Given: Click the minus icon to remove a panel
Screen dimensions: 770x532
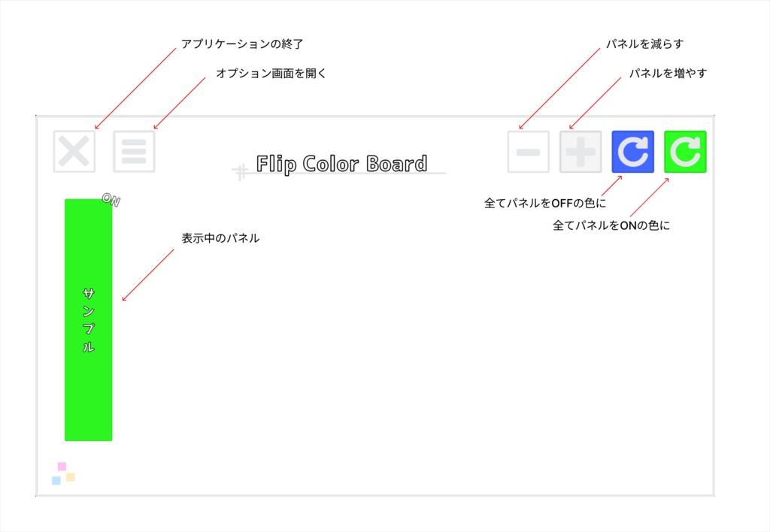Looking at the screenshot, I should click(528, 151).
